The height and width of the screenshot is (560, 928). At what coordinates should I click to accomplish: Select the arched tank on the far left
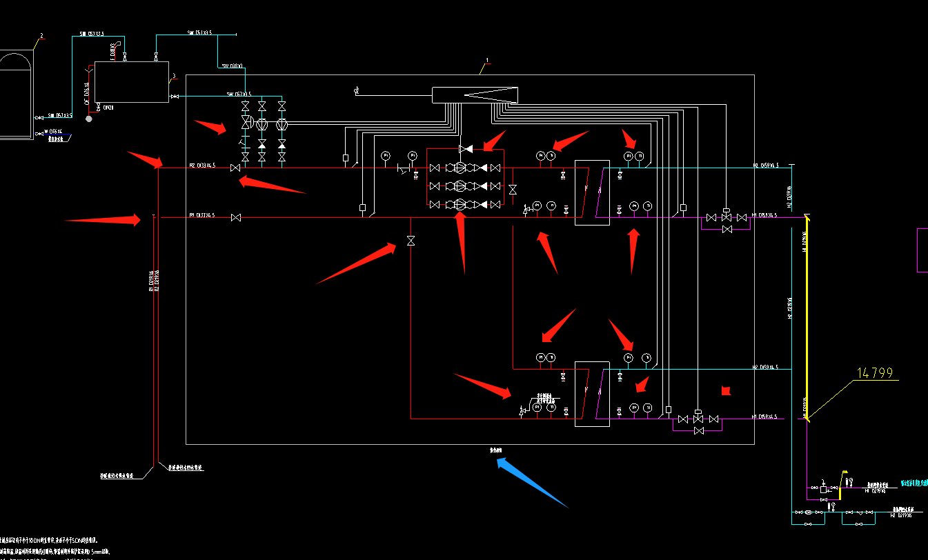16,94
